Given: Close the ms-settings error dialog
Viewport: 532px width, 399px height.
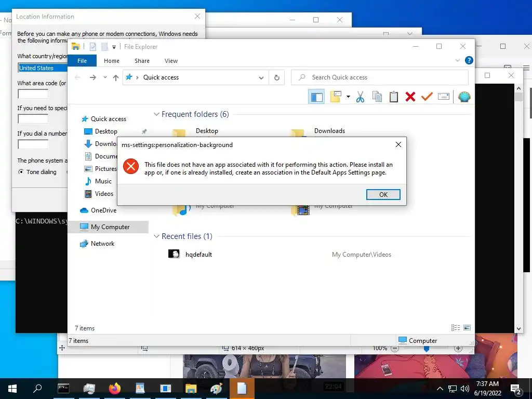Looking at the screenshot, I should pyautogui.click(x=398, y=144).
